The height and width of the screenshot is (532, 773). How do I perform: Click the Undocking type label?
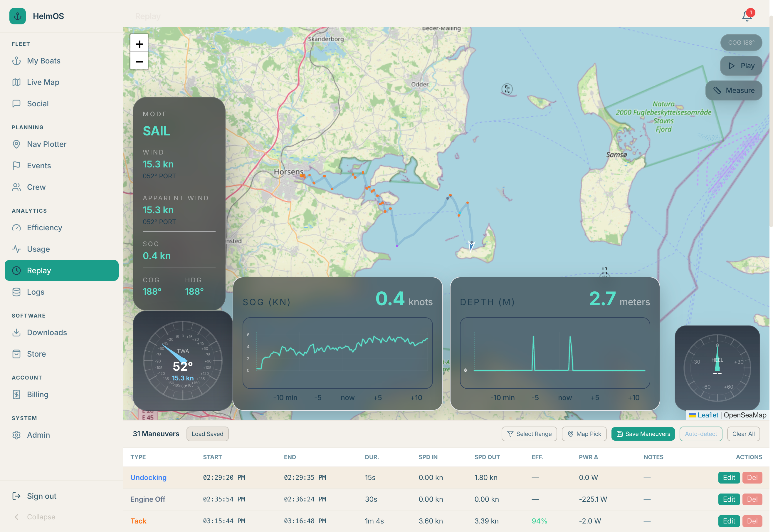148,478
